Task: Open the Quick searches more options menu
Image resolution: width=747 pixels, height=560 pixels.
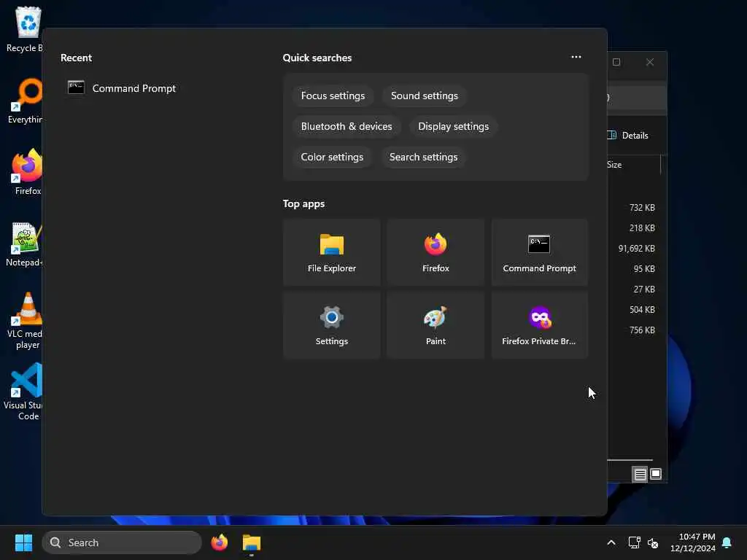Action: click(576, 57)
